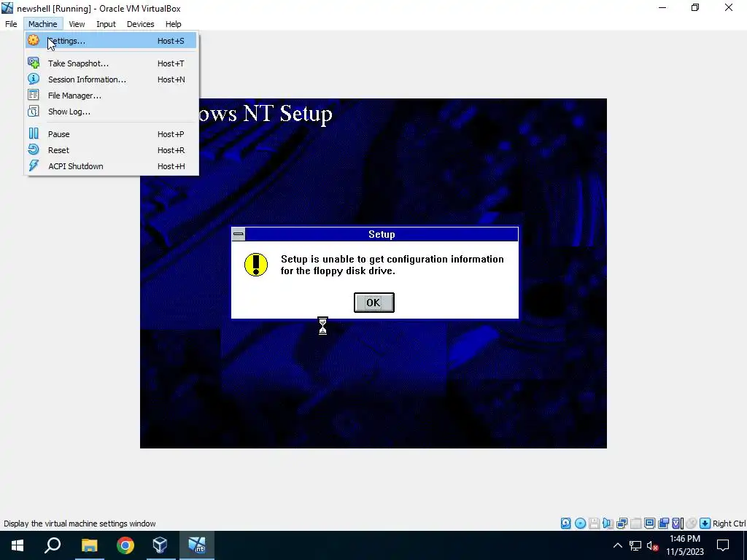Image resolution: width=747 pixels, height=560 pixels.
Task: Click the info icon beside Session Information
Action: 34,79
